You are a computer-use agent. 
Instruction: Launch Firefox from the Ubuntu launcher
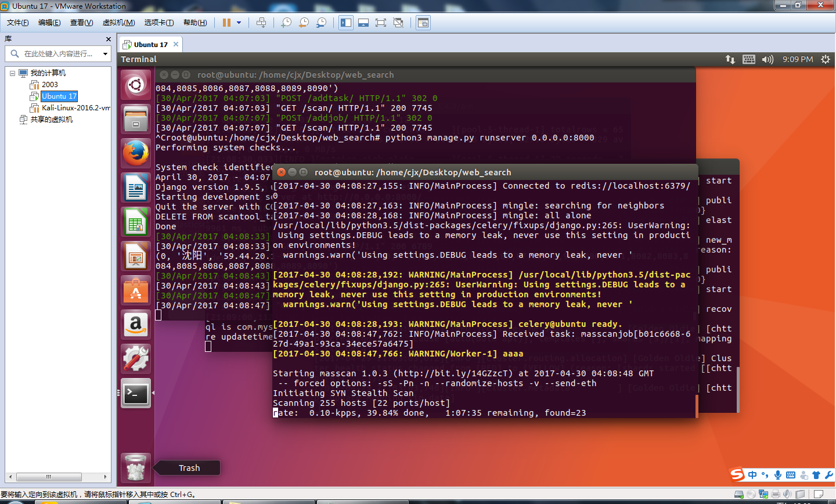pos(136,153)
